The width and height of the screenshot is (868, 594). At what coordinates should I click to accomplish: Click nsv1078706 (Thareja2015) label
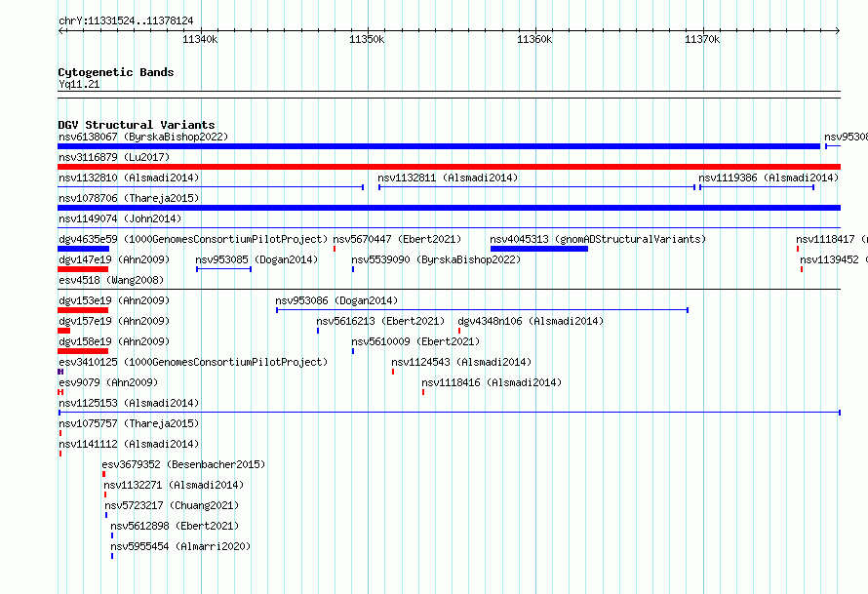(x=129, y=198)
